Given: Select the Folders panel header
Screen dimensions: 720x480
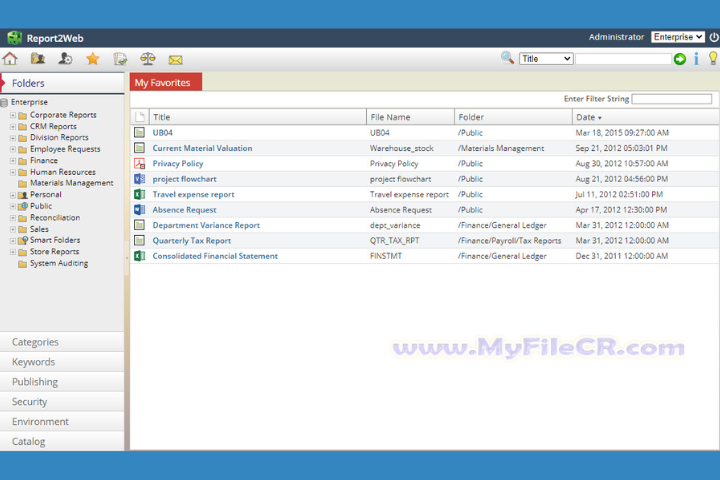Looking at the screenshot, I should 62,83.
